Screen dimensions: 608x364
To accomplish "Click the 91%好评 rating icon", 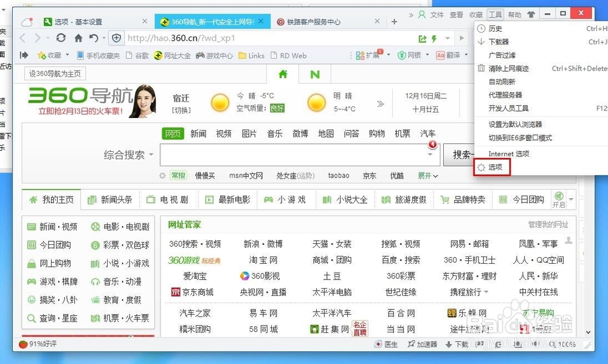I will coord(23,344).
